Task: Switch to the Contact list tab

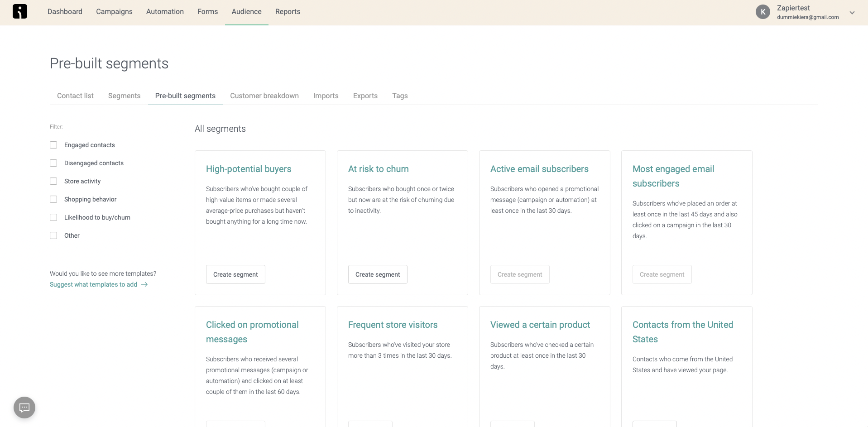Action: (75, 96)
